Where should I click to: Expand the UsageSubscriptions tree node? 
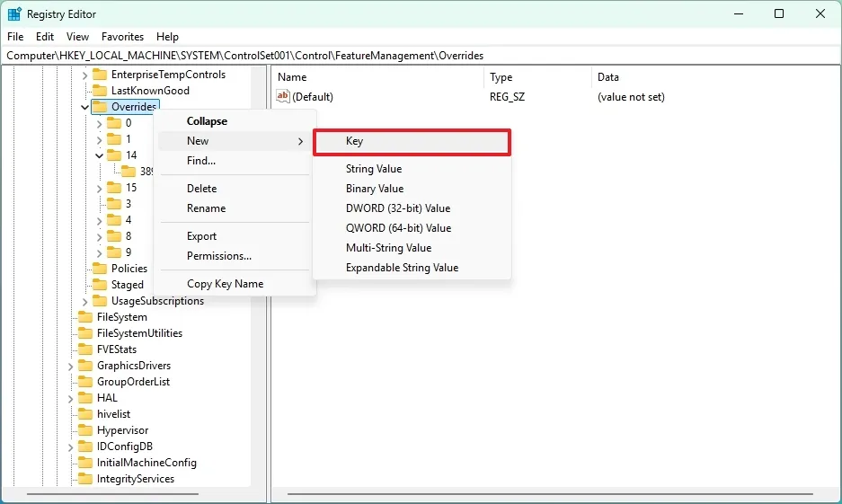coord(85,301)
